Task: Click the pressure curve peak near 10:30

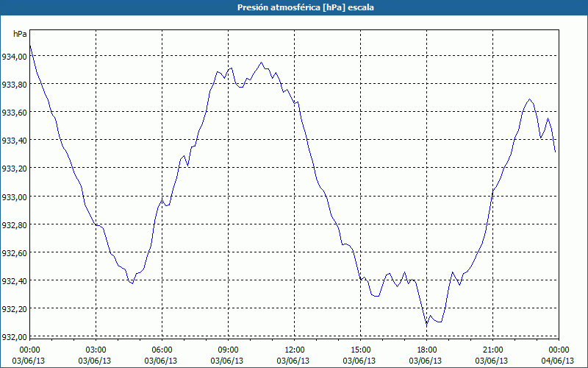Action: [x=262, y=63]
